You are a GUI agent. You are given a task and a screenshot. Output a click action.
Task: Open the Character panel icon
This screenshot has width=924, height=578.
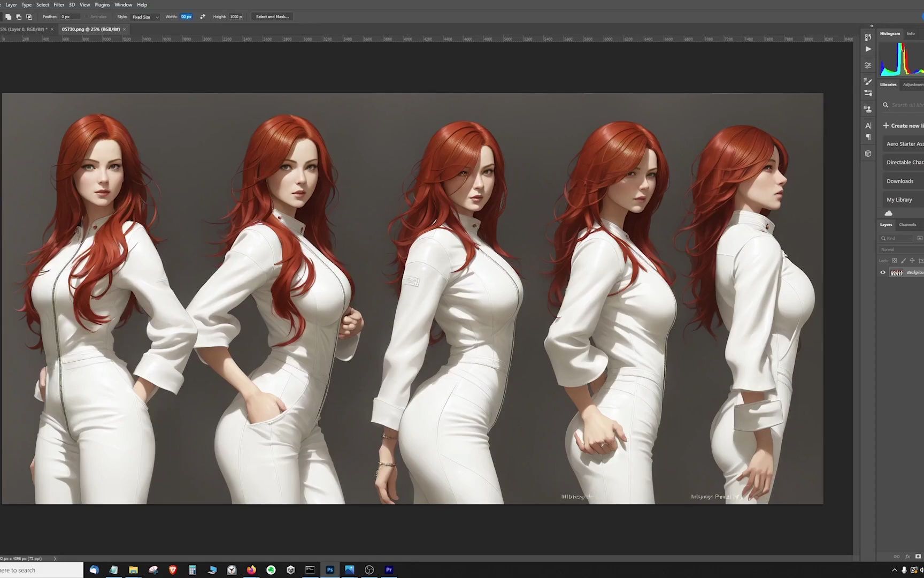(868, 126)
